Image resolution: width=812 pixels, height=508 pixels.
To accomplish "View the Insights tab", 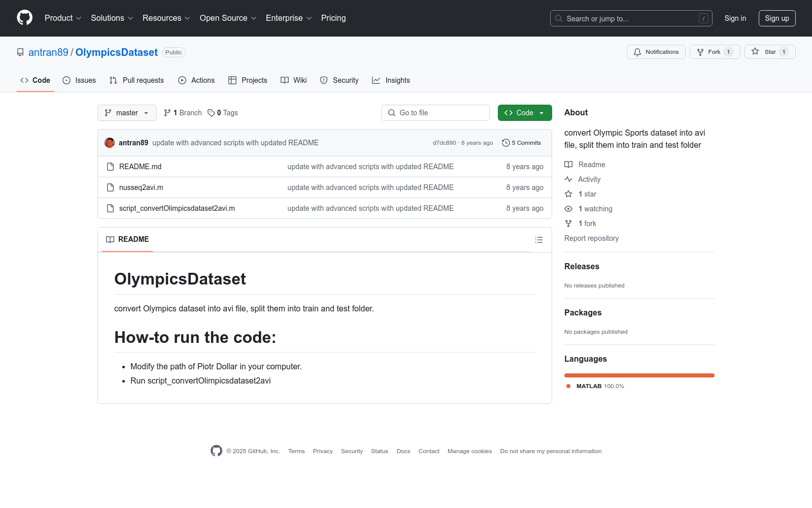I will pyautogui.click(x=391, y=80).
